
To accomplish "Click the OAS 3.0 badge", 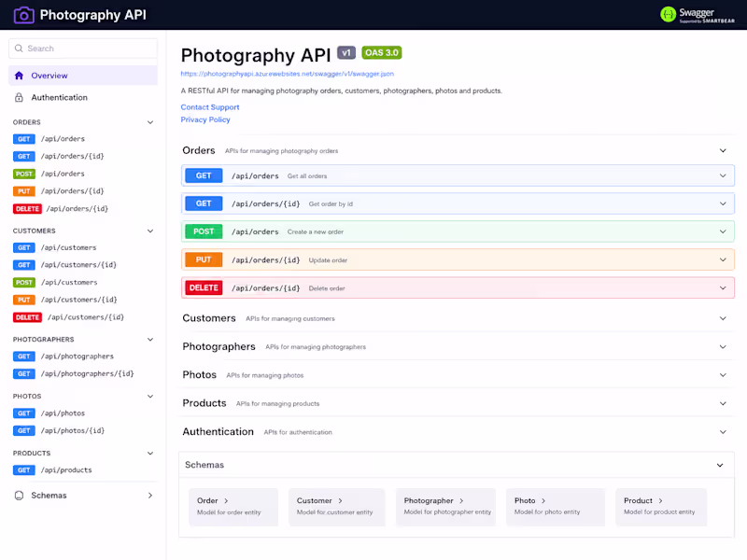I will [x=382, y=52].
